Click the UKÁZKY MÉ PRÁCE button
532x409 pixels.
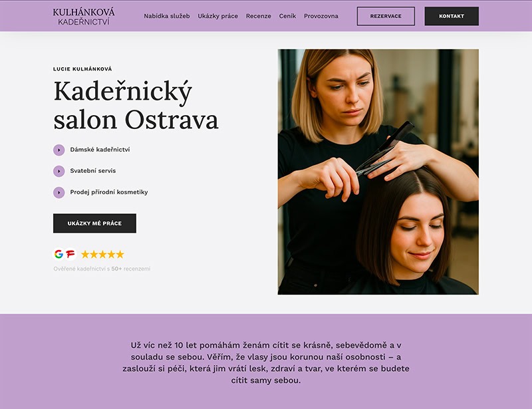tap(94, 223)
